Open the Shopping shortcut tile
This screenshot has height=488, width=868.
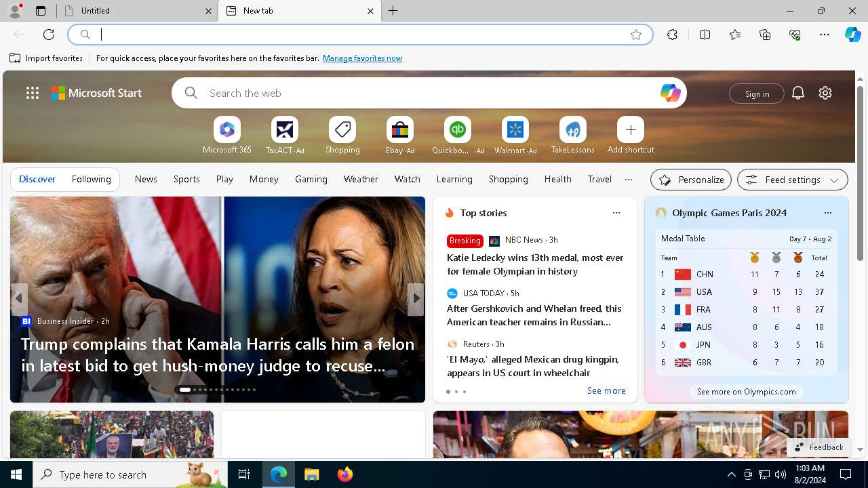click(x=342, y=136)
